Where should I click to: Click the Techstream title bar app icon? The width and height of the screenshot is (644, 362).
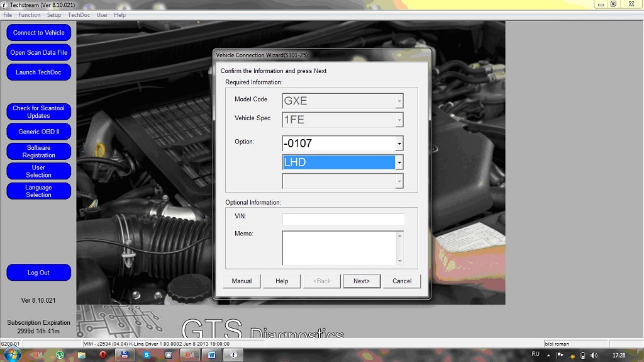point(4,5)
